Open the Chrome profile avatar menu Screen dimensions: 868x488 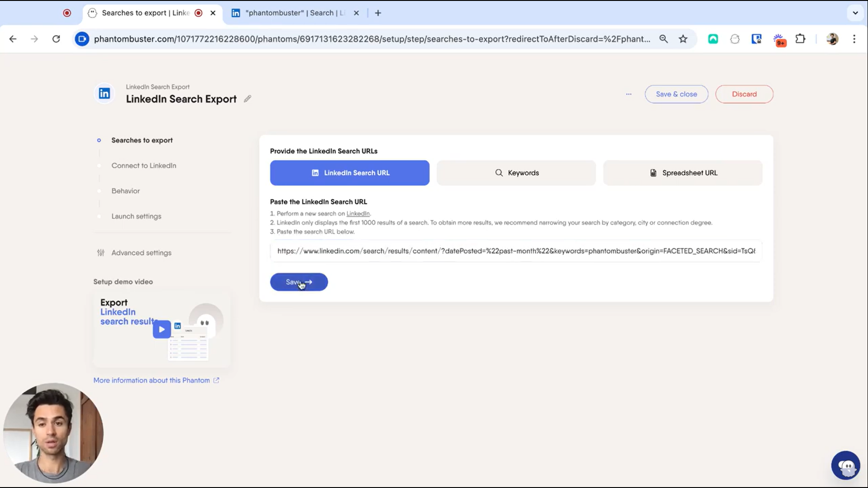[x=832, y=39]
